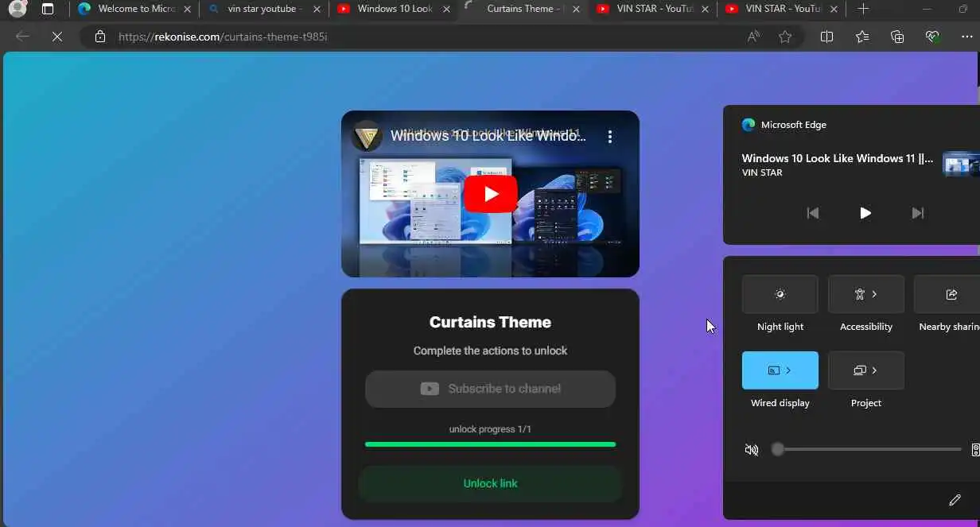Open the Favorites list
The height and width of the screenshot is (527, 980).
coord(862,37)
